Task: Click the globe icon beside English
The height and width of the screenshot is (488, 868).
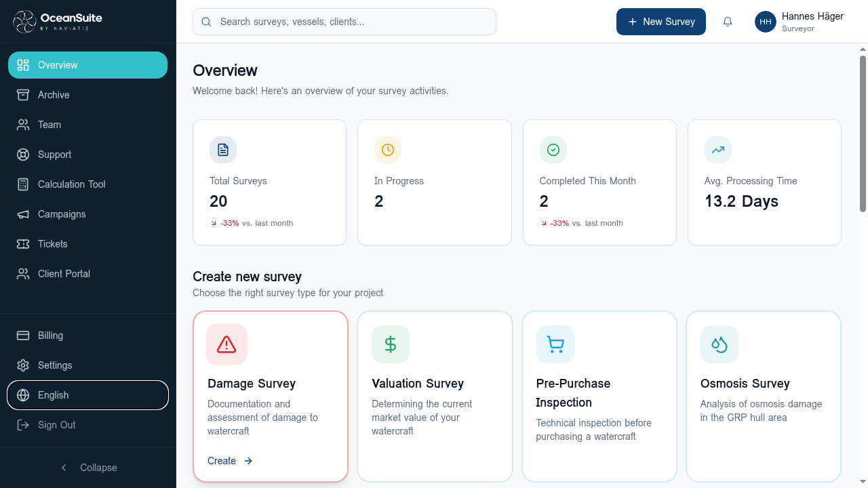Action: point(23,395)
